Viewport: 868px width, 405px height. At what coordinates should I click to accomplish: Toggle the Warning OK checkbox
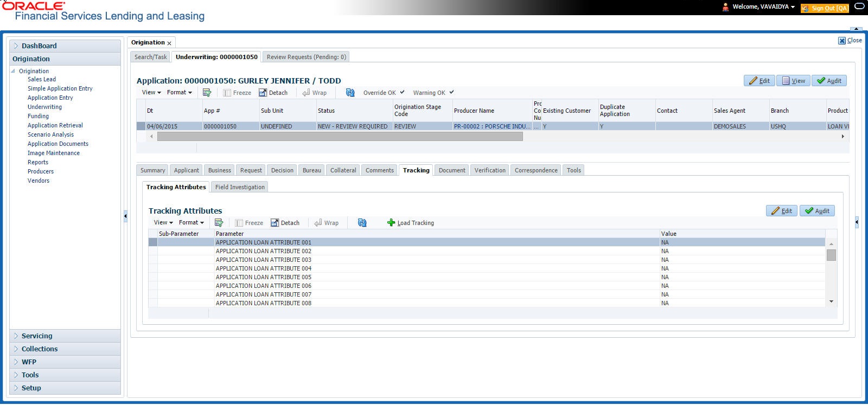(x=451, y=92)
